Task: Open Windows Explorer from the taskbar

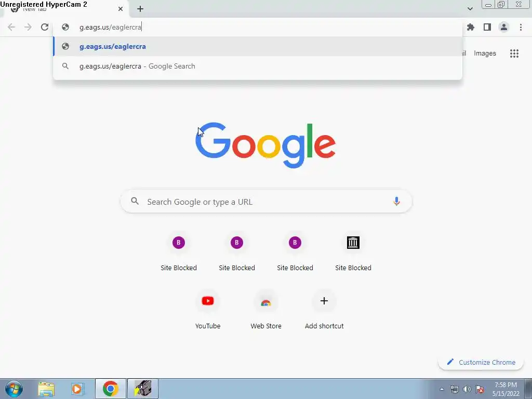Action: [46, 389]
